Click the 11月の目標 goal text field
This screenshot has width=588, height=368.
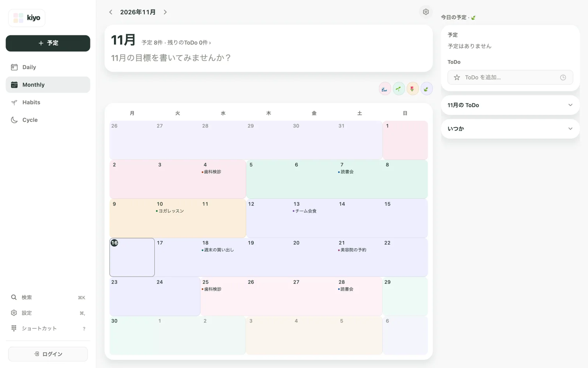coord(171,58)
